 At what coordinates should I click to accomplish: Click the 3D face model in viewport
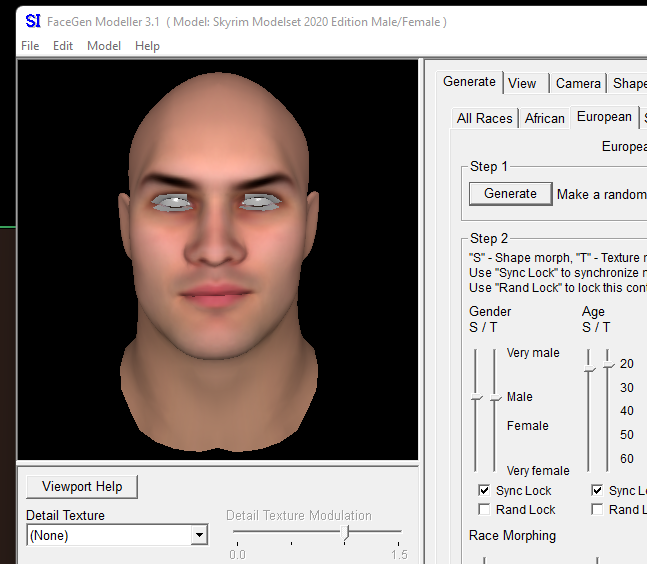click(218, 260)
